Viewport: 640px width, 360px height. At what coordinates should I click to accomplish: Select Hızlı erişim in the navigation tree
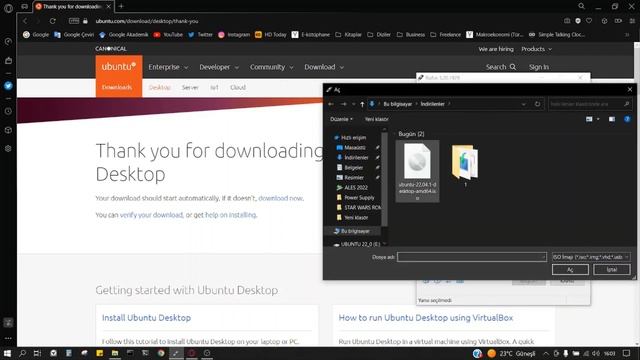tap(353, 138)
